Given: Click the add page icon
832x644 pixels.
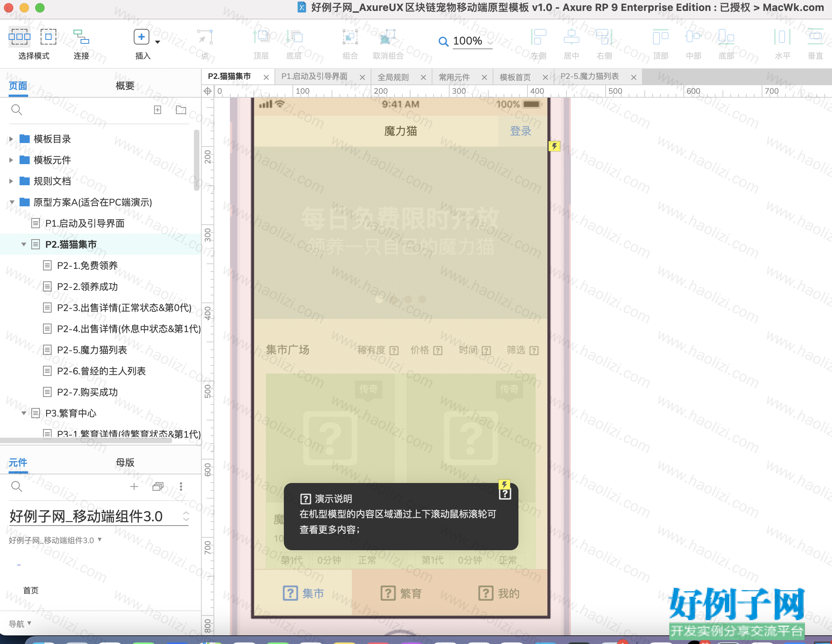Looking at the screenshot, I should click(x=158, y=110).
